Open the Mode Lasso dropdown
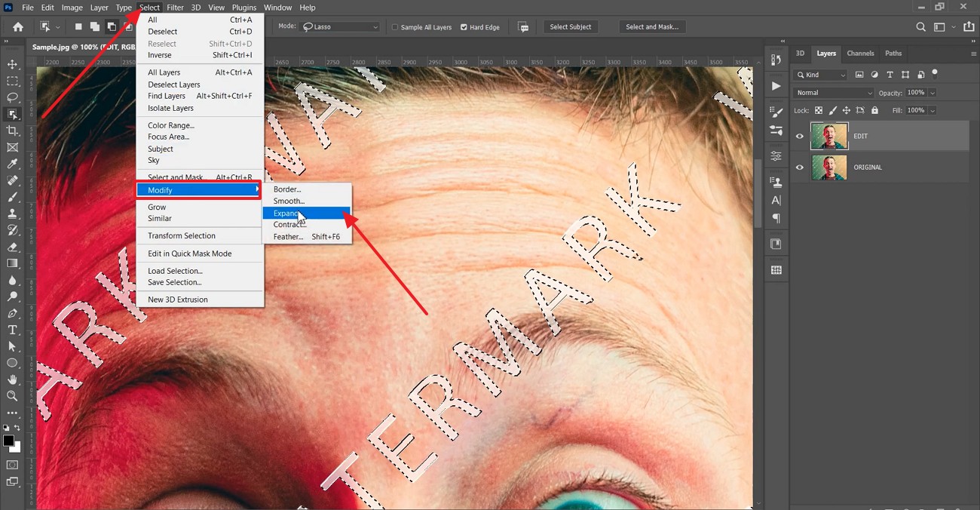Viewport: 980px width, 510px height. (x=340, y=26)
